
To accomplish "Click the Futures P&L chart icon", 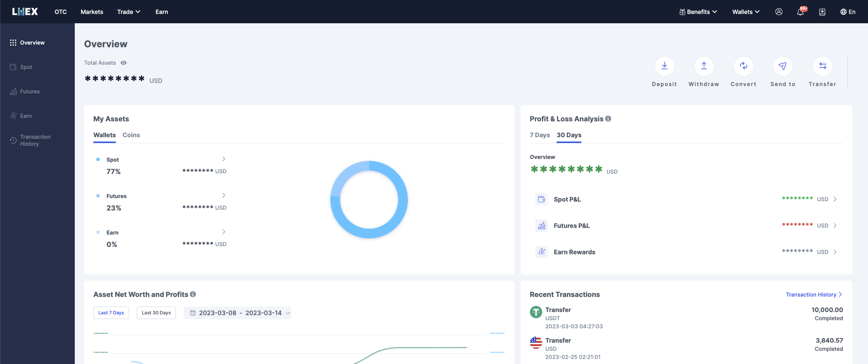I will click(x=541, y=226).
